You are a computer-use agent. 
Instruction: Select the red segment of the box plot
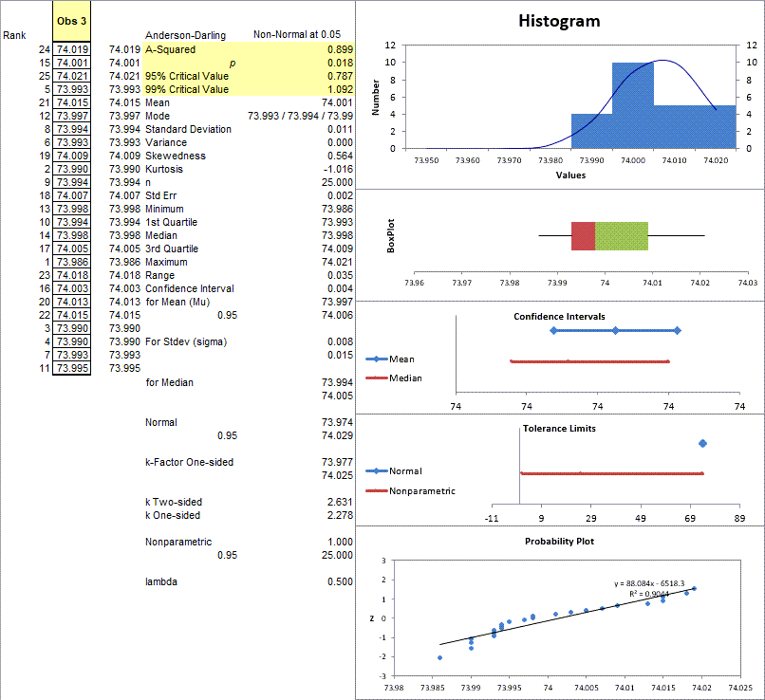coord(583,236)
